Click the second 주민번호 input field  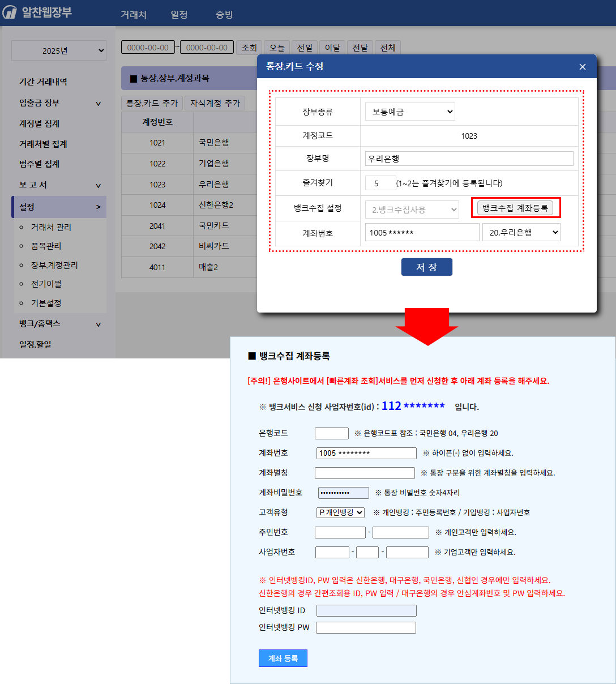click(401, 532)
